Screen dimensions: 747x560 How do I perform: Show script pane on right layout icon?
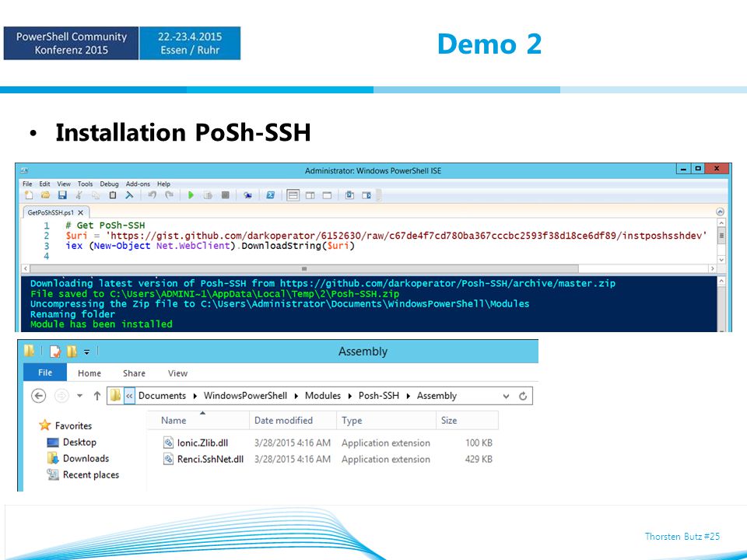point(310,195)
